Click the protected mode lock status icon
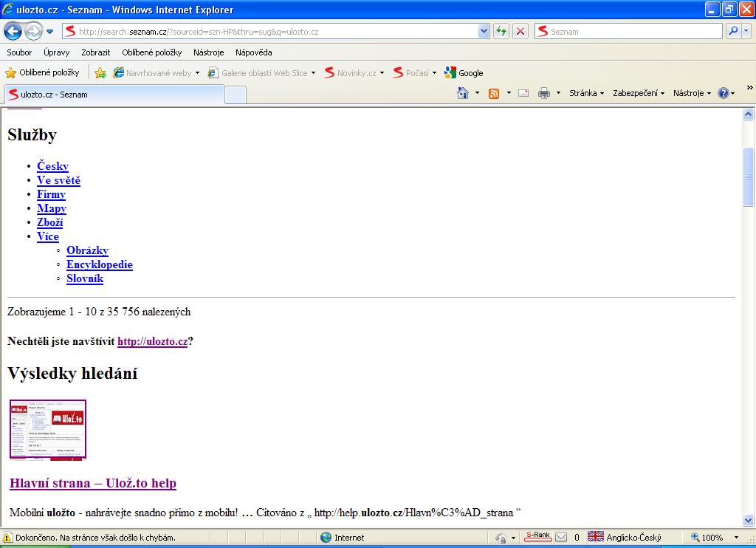Viewport: 756px width, 548px height. tap(501, 538)
